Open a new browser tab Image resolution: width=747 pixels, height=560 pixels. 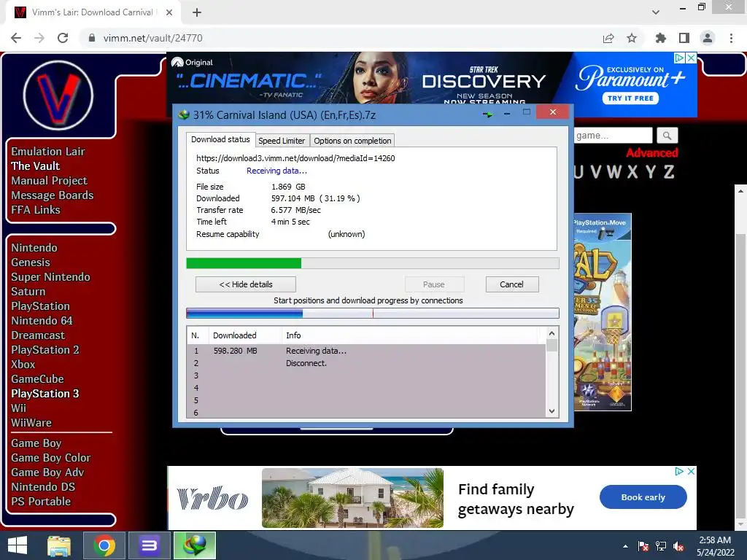click(197, 13)
